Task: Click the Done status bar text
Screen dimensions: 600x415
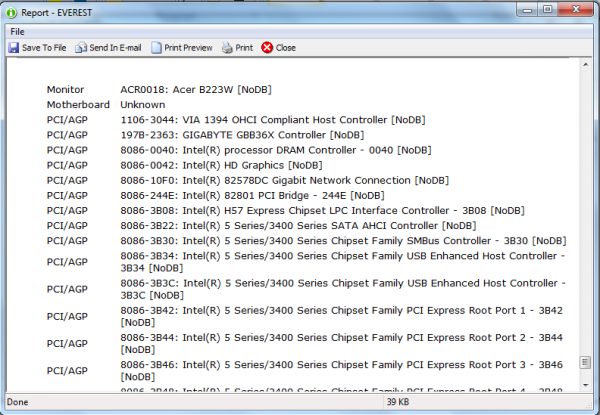Action: tap(18, 402)
